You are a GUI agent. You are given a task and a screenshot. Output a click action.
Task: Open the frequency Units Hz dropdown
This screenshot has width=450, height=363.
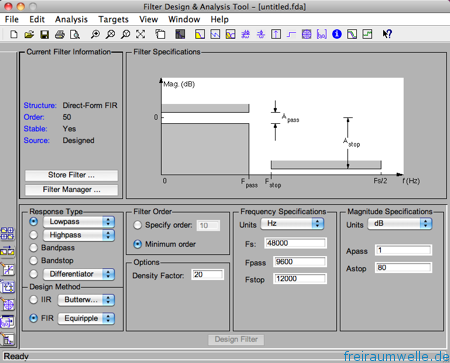292,224
